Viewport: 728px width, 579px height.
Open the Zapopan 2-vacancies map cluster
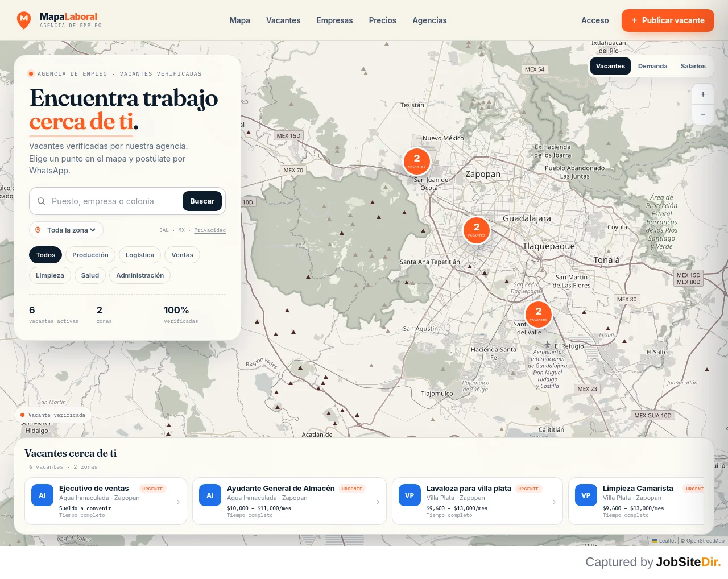(x=417, y=161)
